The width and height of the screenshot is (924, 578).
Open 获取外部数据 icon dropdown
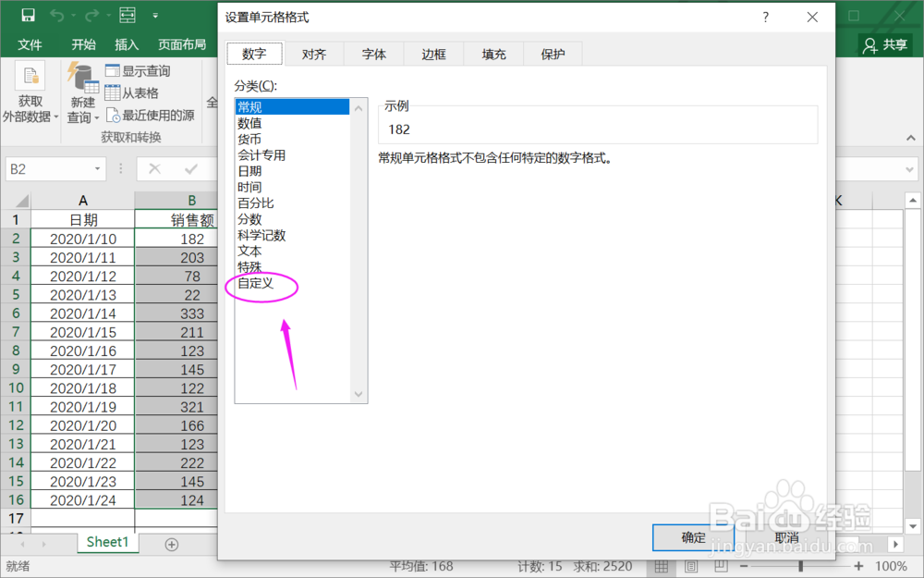(30, 94)
